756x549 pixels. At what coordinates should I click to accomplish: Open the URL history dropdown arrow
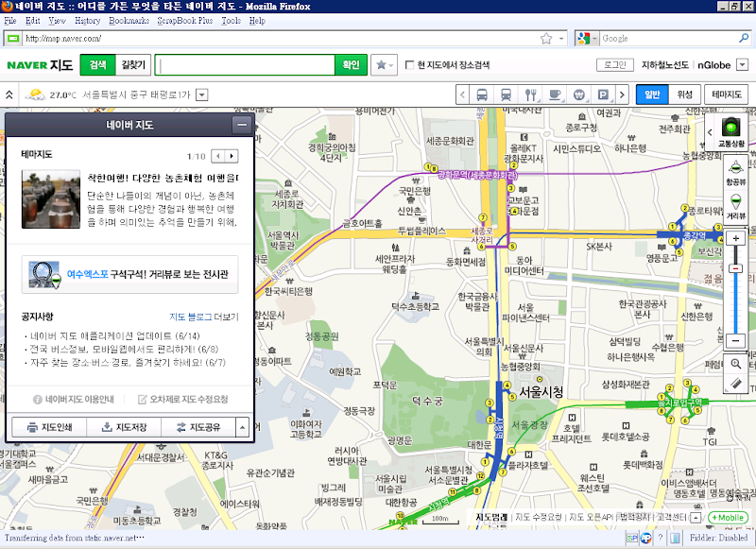(x=561, y=39)
